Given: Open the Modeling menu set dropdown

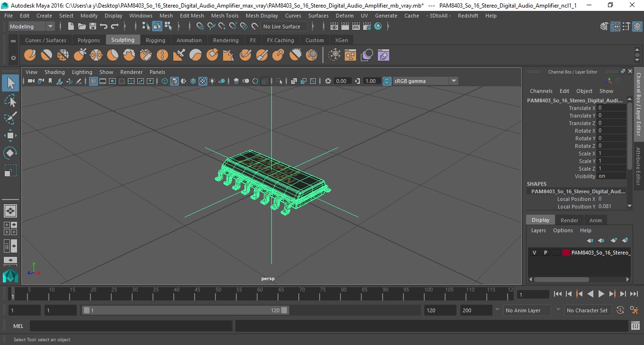Looking at the screenshot, I should (x=31, y=27).
